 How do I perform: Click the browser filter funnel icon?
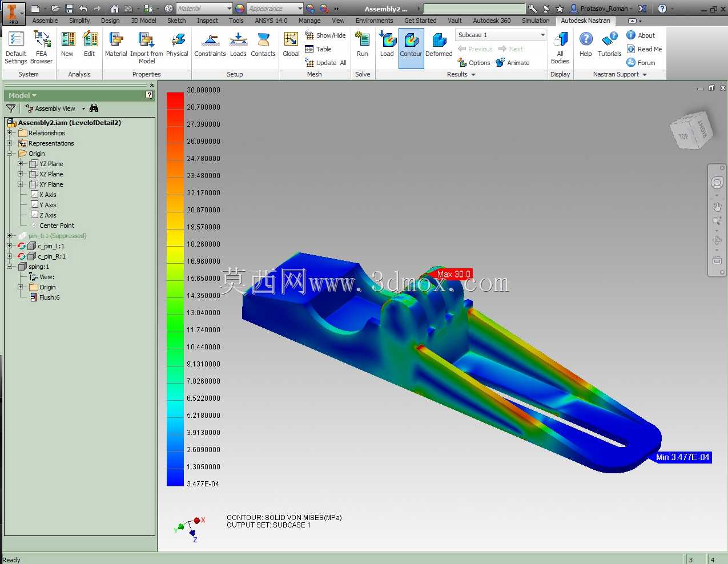[x=11, y=108]
